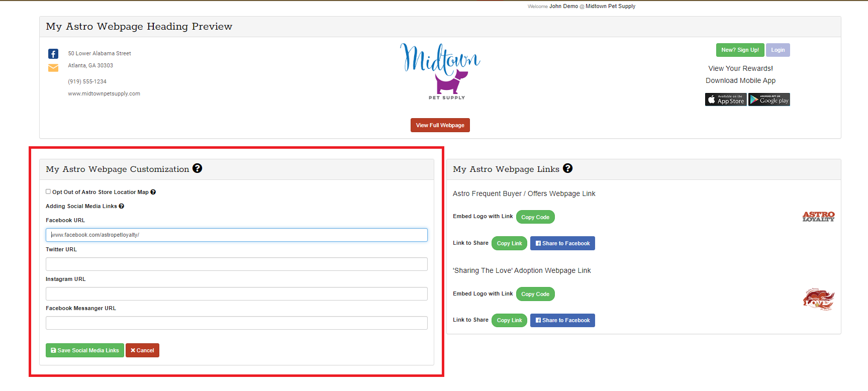
Task: Click help icon beside Webpage Customization title
Action: (x=198, y=168)
